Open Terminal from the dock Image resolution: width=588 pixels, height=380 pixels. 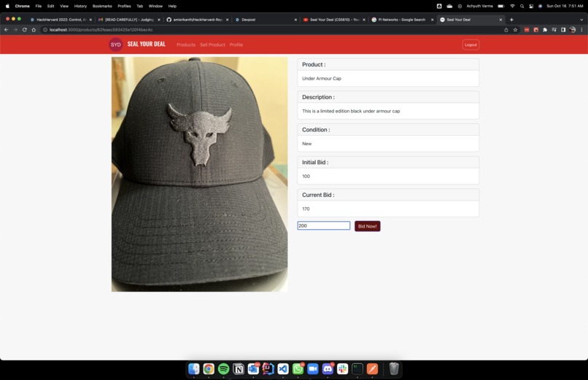pyautogui.click(x=357, y=369)
